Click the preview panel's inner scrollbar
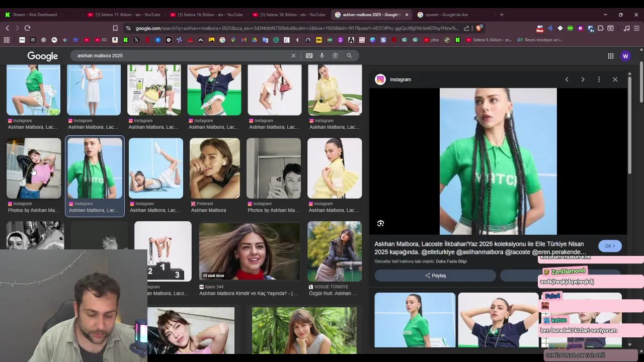The image size is (644, 362). (629, 126)
